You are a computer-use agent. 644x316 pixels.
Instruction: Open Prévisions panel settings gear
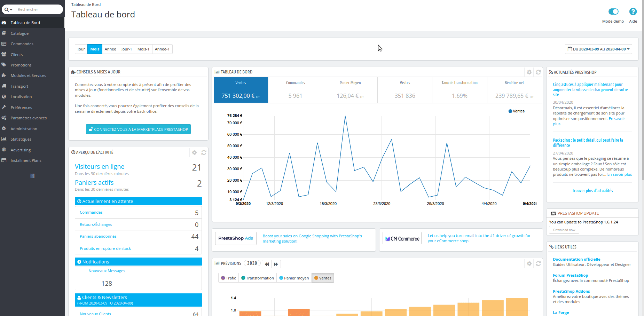(x=529, y=263)
